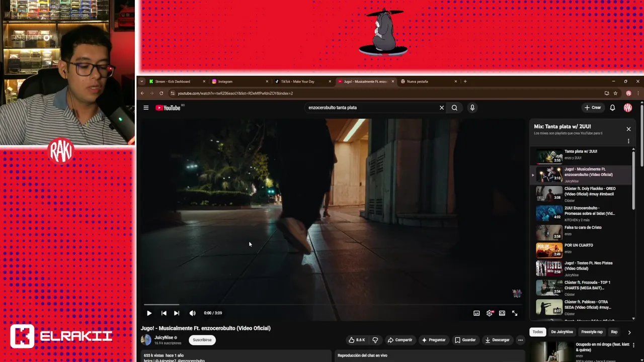Bookmark this page with the star
The height and width of the screenshot is (362, 644).
615,93
